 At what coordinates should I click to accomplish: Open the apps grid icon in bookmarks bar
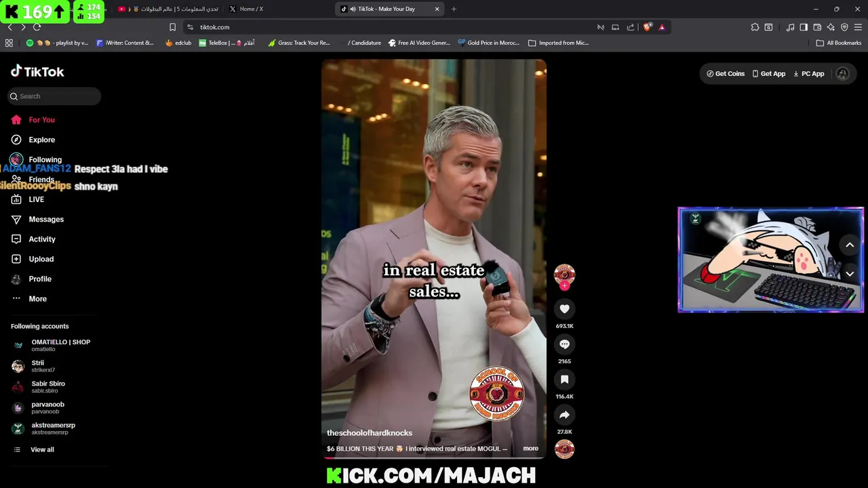[x=9, y=43]
